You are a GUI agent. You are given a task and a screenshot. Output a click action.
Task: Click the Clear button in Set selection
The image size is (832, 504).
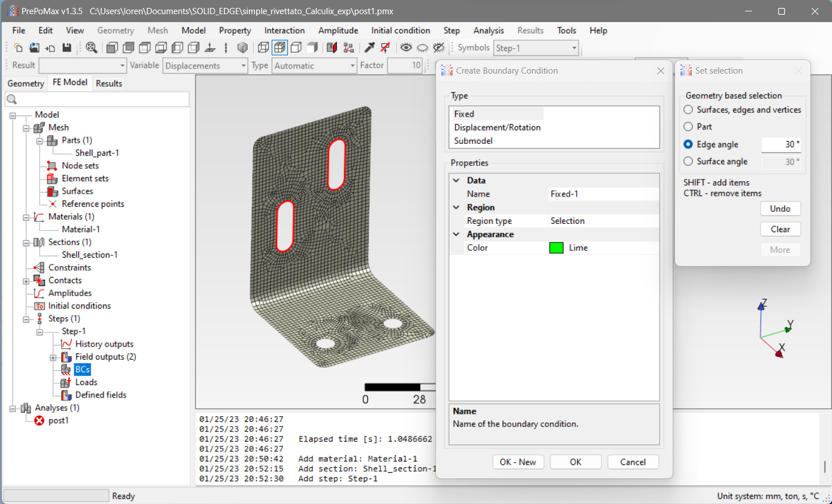tap(780, 229)
